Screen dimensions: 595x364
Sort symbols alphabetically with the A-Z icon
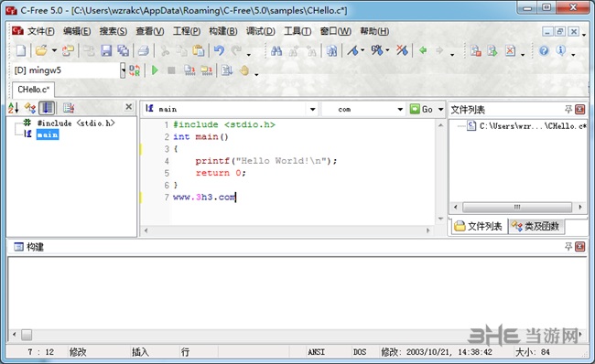coord(14,108)
